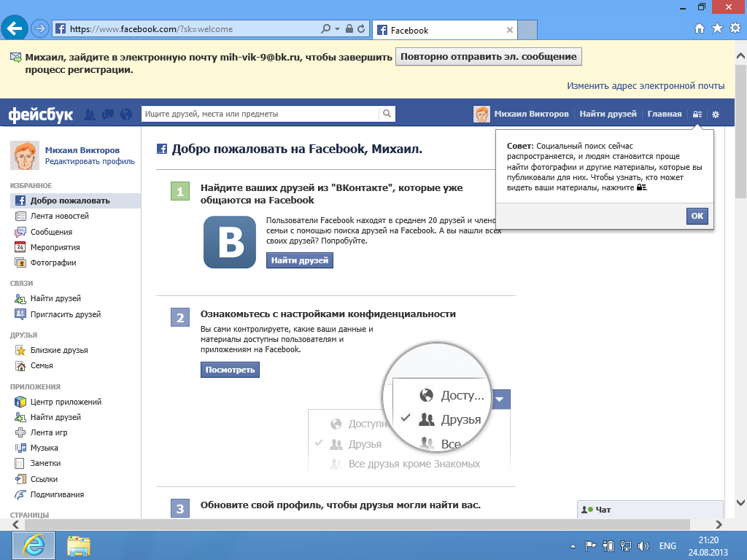
Task: Click the vertical scrollbar down arrow
Action: (x=740, y=502)
